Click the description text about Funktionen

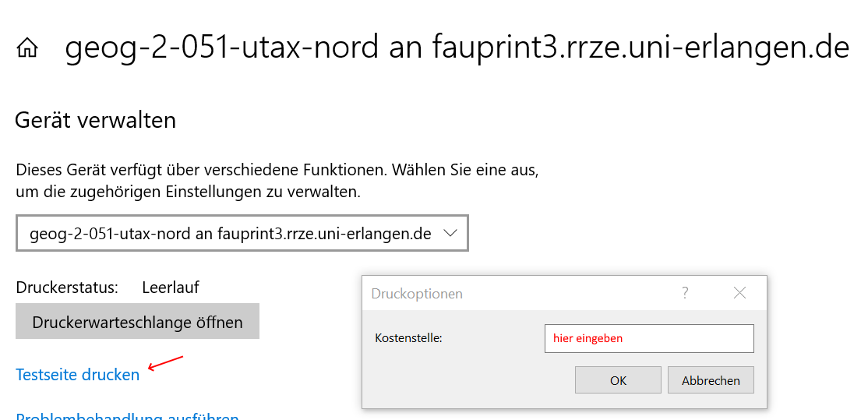point(277,181)
